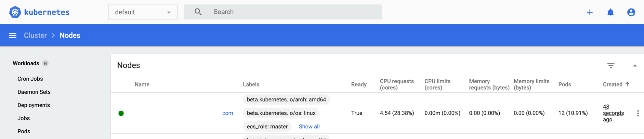Toggle the hamburger navigation menu
This screenshot has height=139, width=644.
click(x=13, y=35)
